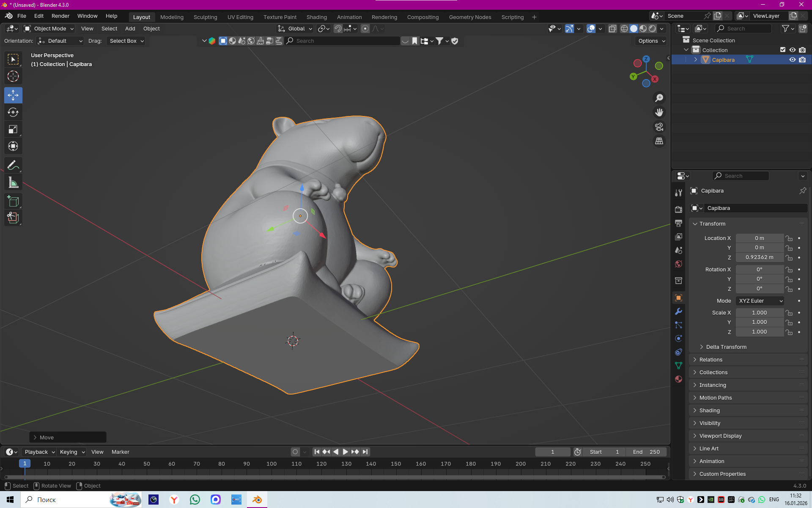Choose the Measure tool
Screen dimensions: 812x508
[13, 183]
